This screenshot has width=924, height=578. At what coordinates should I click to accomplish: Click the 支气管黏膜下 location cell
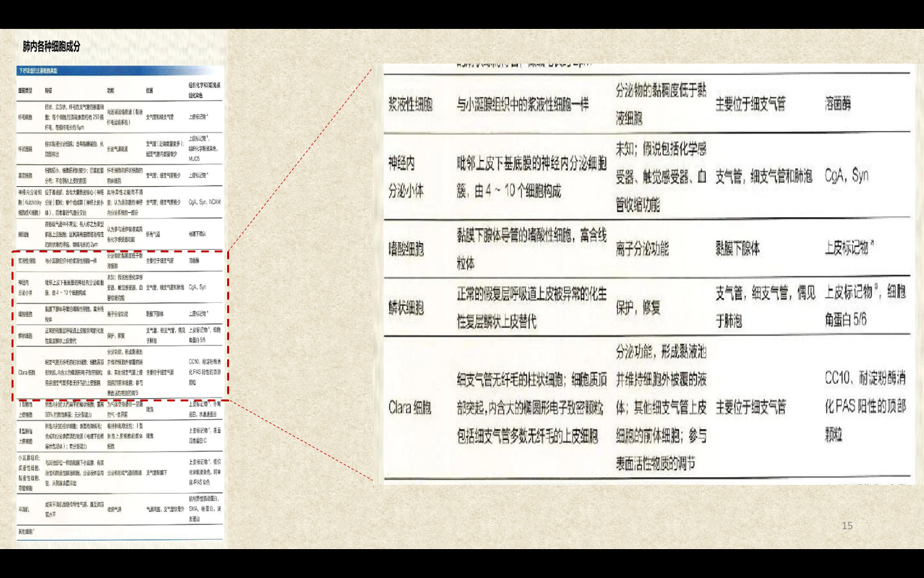pyautogui.click(x=157, y=473)
